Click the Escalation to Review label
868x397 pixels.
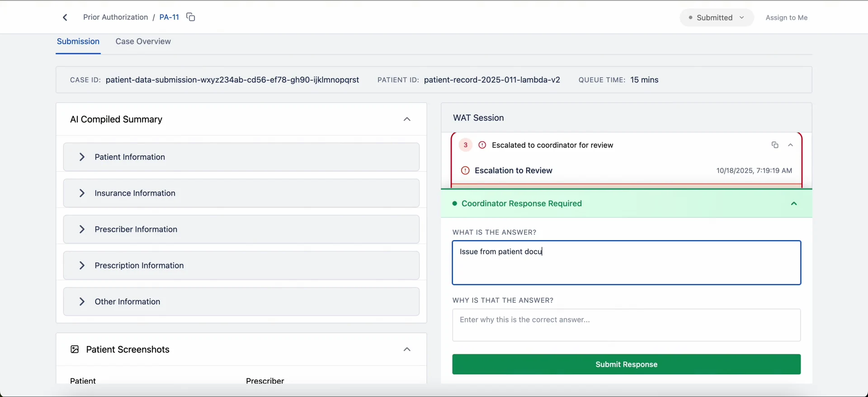point(514,170)
